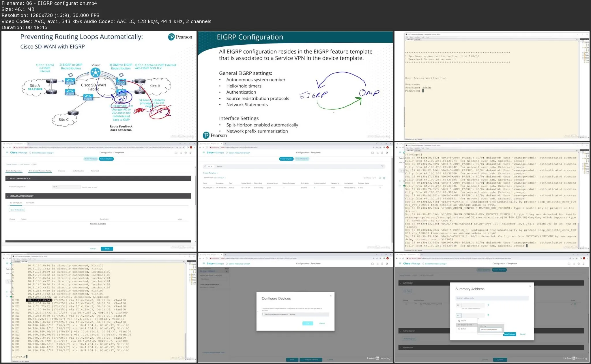Open Template Type Non-Default dropdown
Image resolution: width=591 pixels, height=364 pixels.
point(220,178)
